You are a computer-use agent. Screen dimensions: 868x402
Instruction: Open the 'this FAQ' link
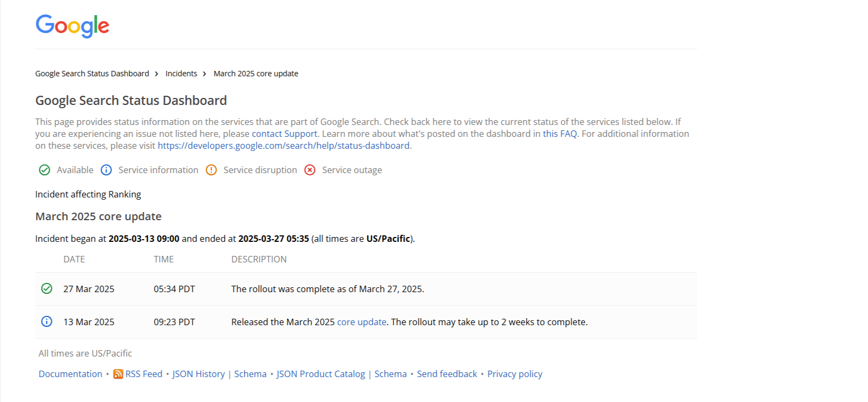(x=560, y=134)
